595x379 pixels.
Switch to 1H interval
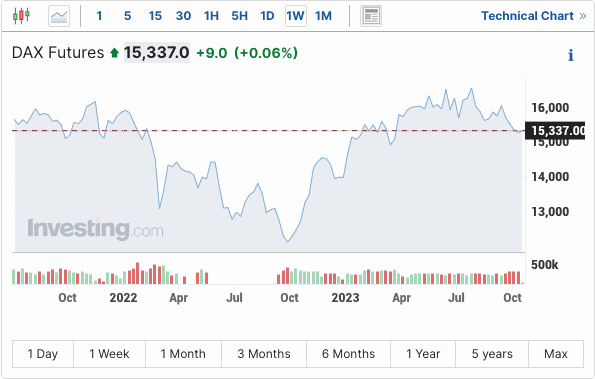point(211,16)
